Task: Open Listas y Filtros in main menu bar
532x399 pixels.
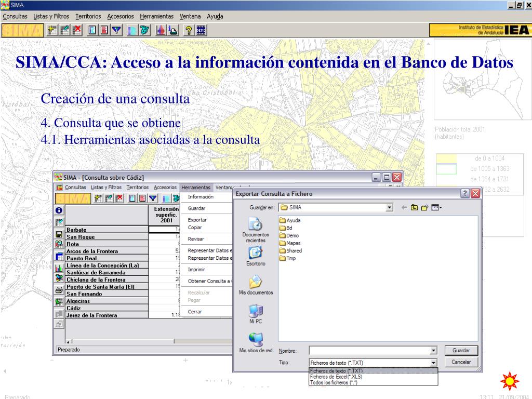Action: point(51,16)
